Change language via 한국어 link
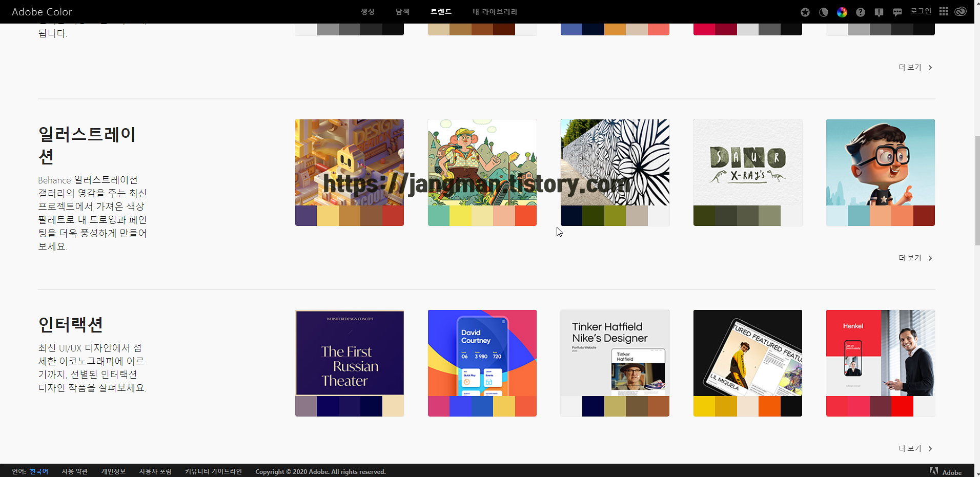The image size is (980, 477). pos(39,472)
